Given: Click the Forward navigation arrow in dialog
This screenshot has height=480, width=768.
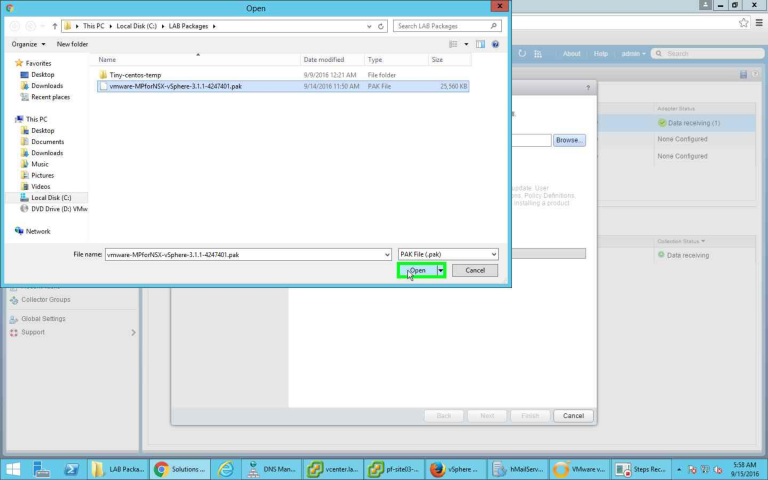Looking at the screenshot, I should (x=30, y=26).
